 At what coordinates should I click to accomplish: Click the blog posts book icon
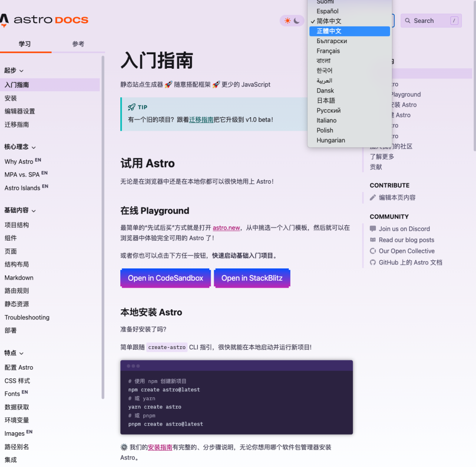coord(373,240)
